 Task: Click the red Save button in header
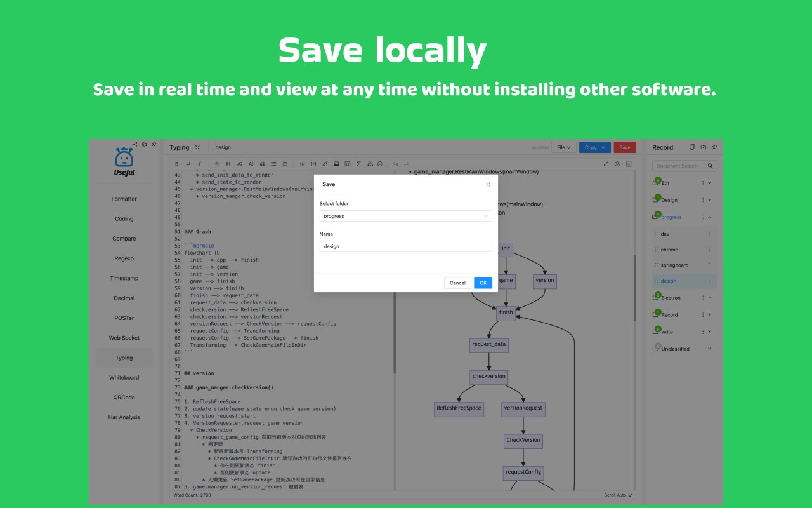625,147
